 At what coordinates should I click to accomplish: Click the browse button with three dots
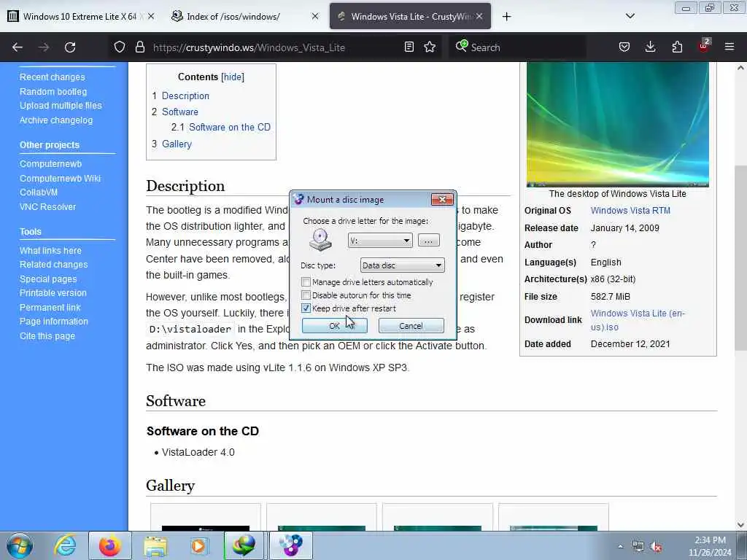point(429,241)
